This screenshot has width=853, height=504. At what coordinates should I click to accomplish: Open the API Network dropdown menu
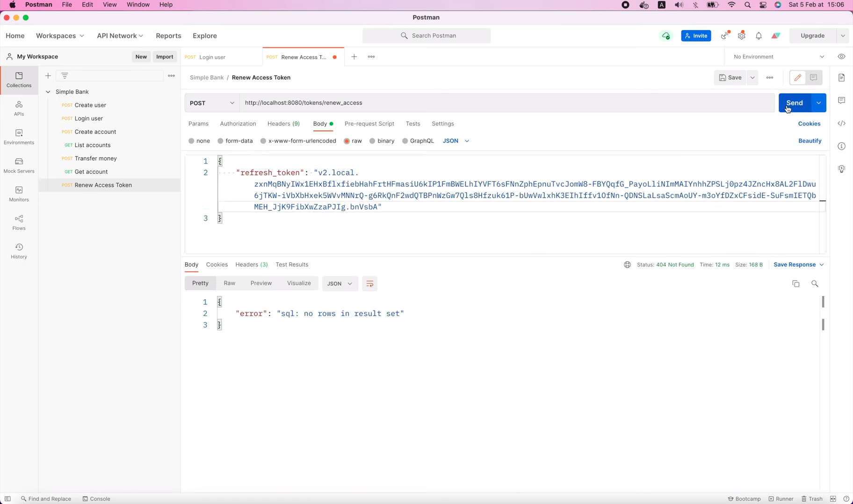[120, 36]
